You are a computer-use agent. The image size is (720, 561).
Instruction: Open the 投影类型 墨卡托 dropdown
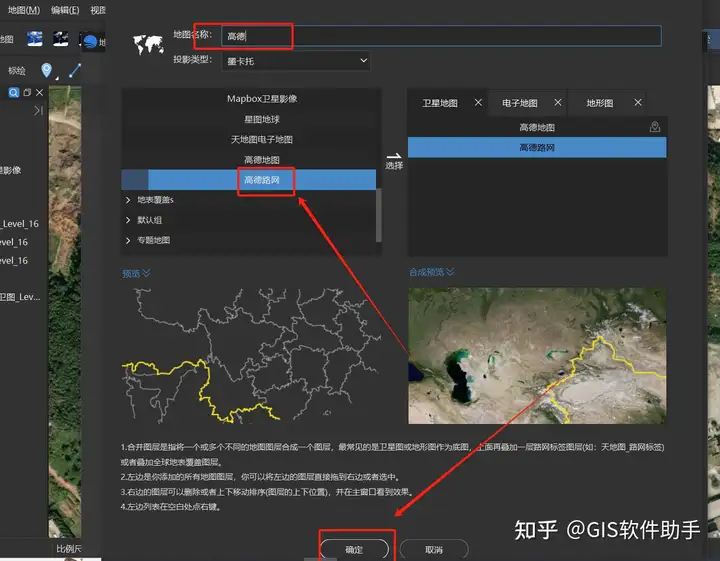coord(296,61)
